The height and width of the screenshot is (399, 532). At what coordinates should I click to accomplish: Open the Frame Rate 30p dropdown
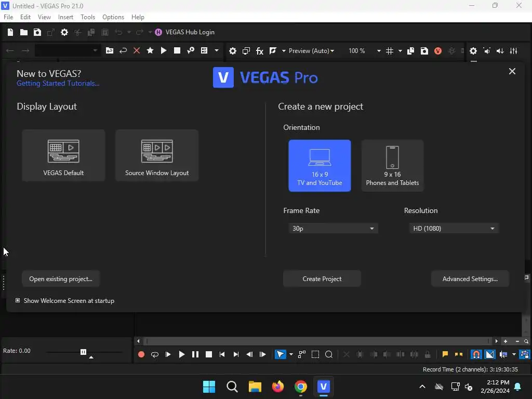(x=333, y=229)
